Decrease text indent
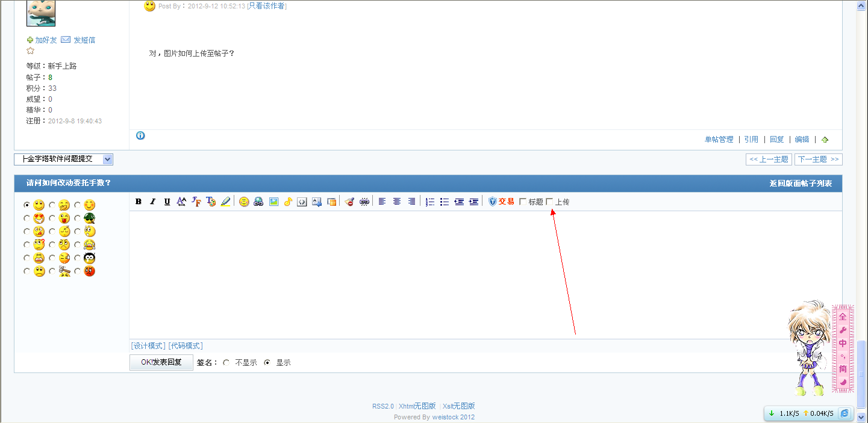Image resolution: width=868 pixels, height=423 pixels. (459, 202)
